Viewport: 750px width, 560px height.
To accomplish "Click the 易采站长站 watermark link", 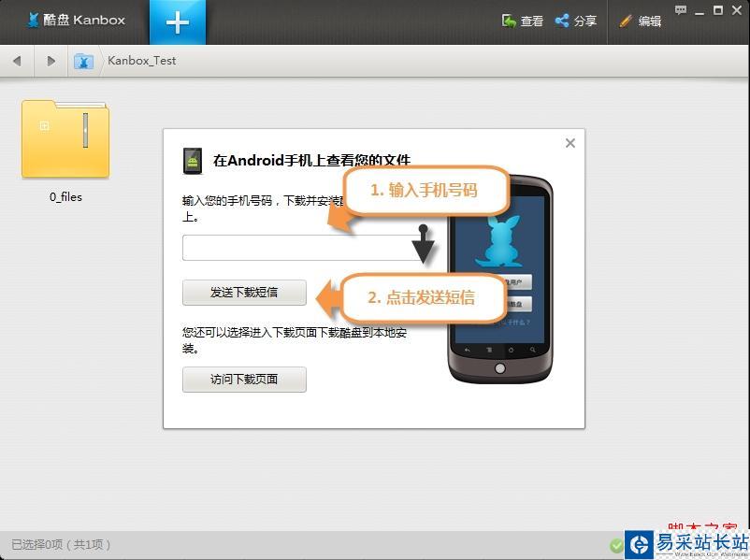I will pyautogui.click(x=683, y=544).
